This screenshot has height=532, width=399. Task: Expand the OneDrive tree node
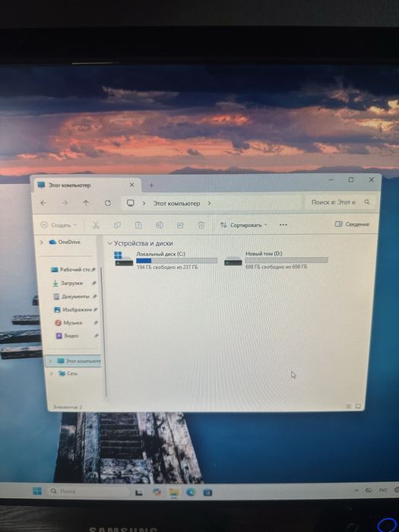42,242
